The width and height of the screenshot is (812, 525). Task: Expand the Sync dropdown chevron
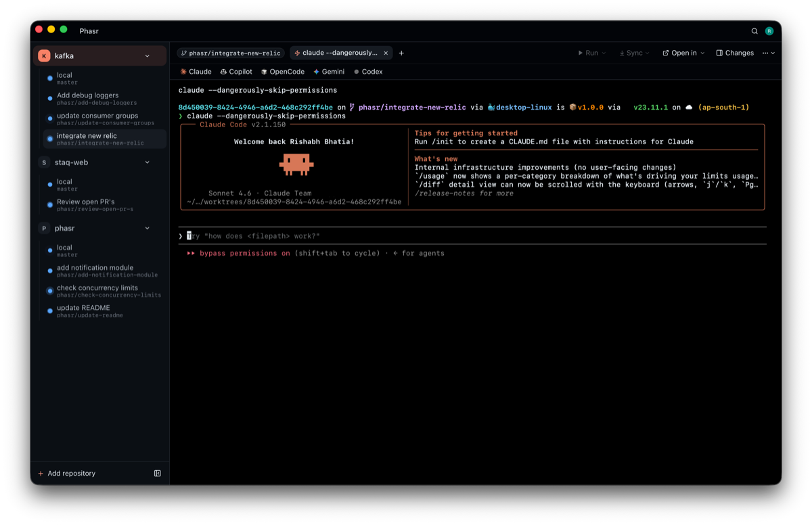coord(648,53)
